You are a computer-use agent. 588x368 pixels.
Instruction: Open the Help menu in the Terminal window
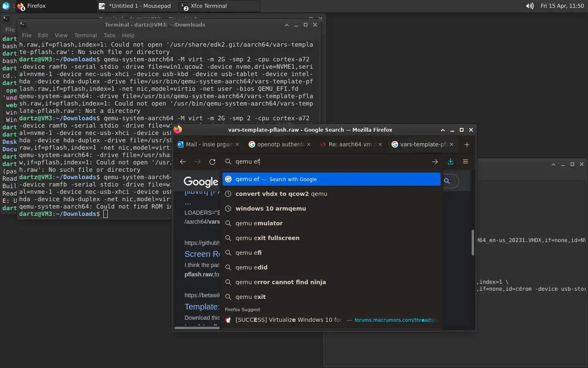click(128, 35)
